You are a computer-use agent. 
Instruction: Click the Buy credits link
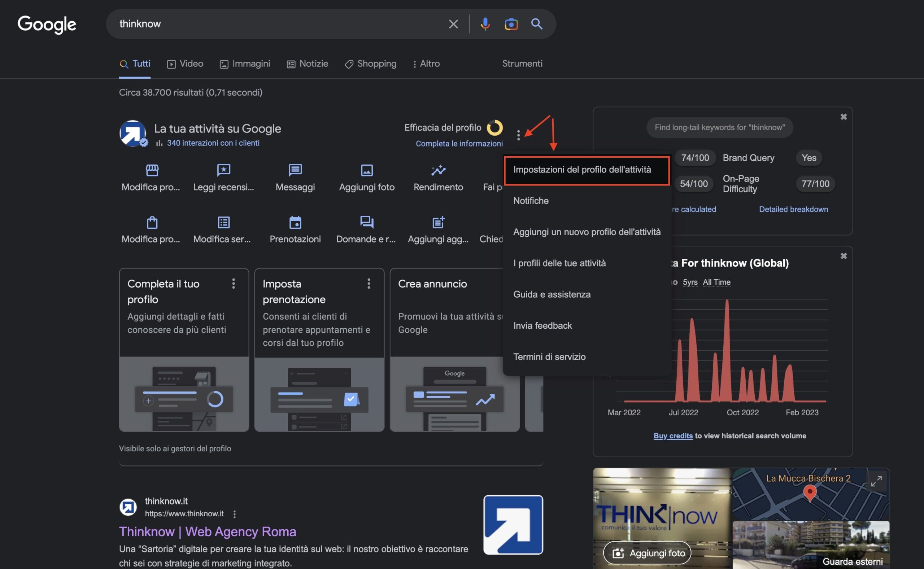(673, 435)
